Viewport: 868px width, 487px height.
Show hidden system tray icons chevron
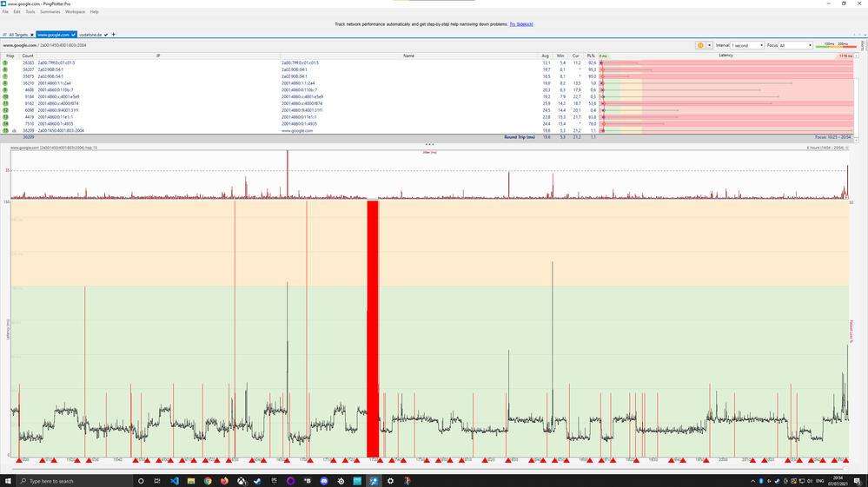click(752, 481)
